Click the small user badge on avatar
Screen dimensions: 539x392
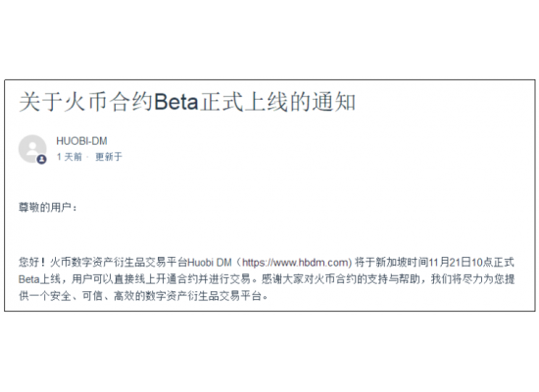(x=42, y=159)
